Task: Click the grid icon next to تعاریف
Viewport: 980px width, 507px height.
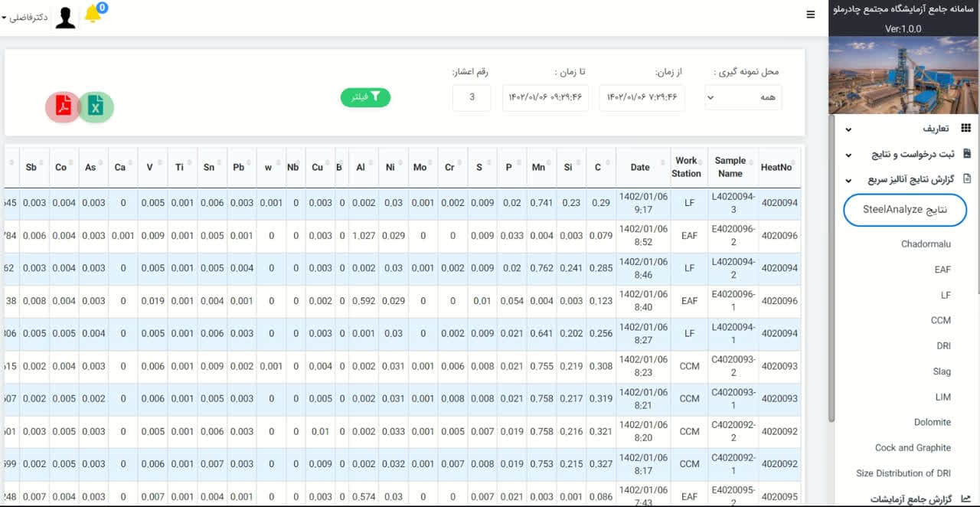Action: (966, 129)
